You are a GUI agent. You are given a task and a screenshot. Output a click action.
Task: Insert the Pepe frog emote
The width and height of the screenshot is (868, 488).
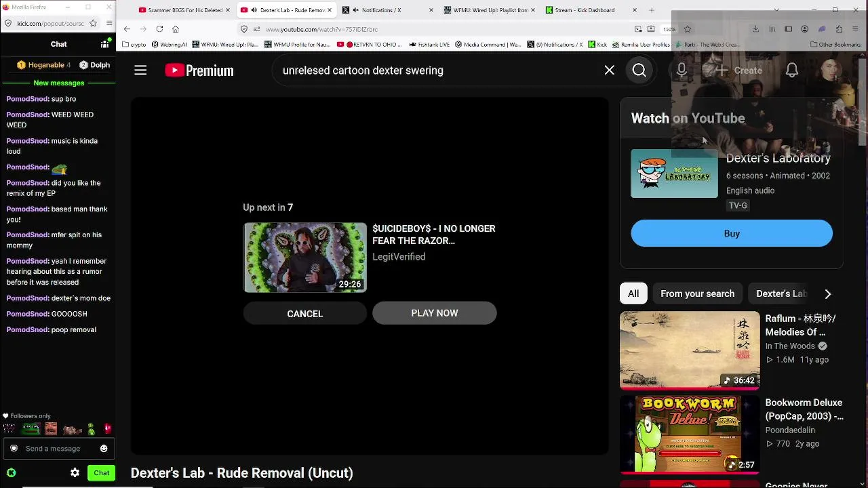pos(31,429)
